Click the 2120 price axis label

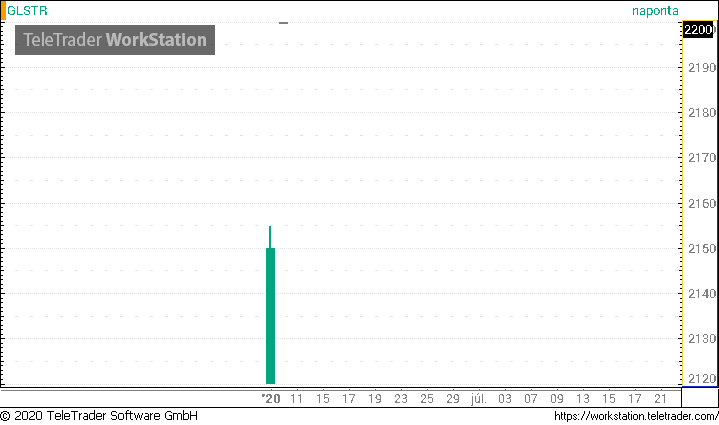tap(702, 379)
